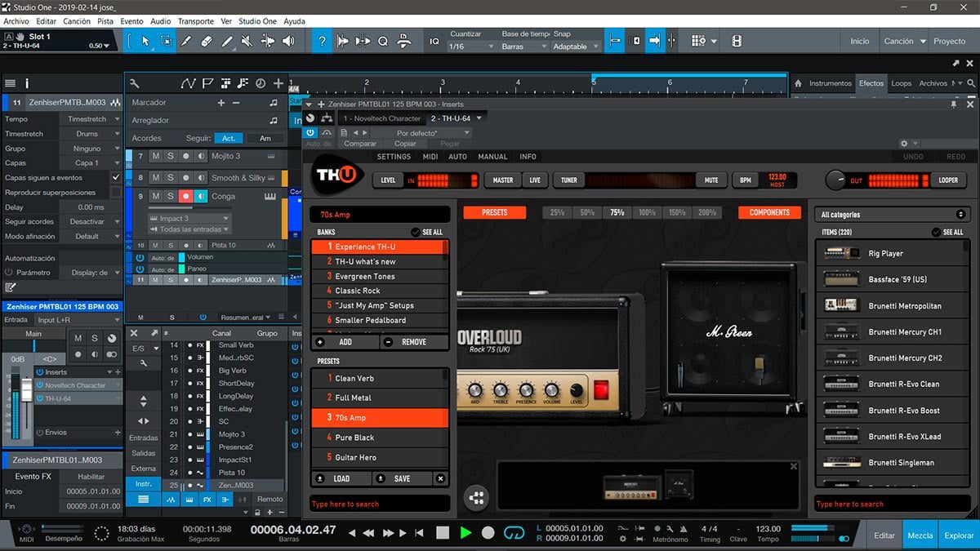Mute the Conga track

click(x=155, y=196)
